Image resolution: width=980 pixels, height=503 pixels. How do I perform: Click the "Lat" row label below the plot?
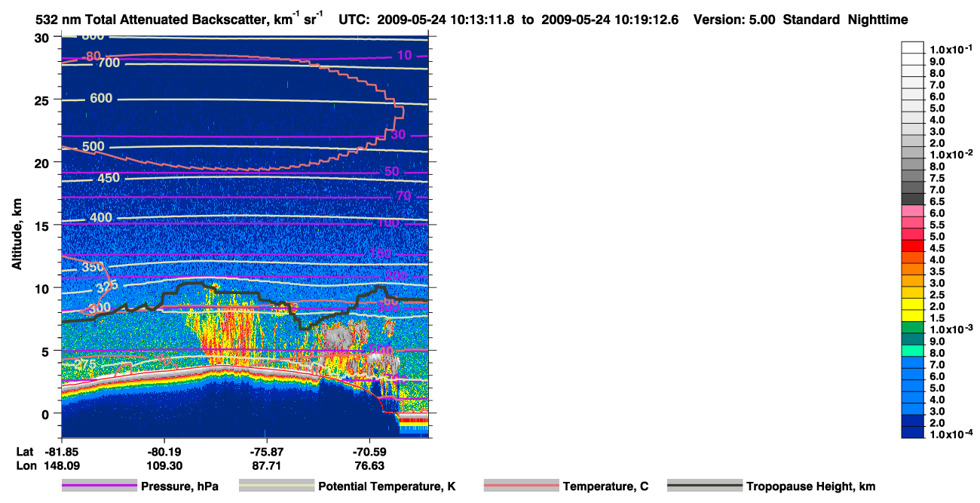click(25, 451)
